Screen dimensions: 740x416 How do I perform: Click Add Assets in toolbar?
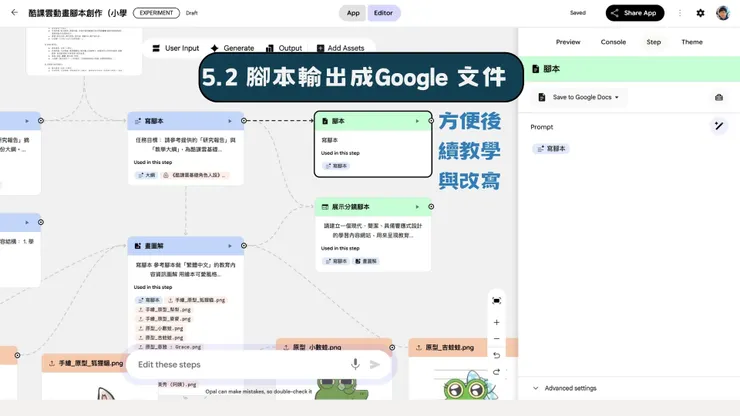point(340,48)
